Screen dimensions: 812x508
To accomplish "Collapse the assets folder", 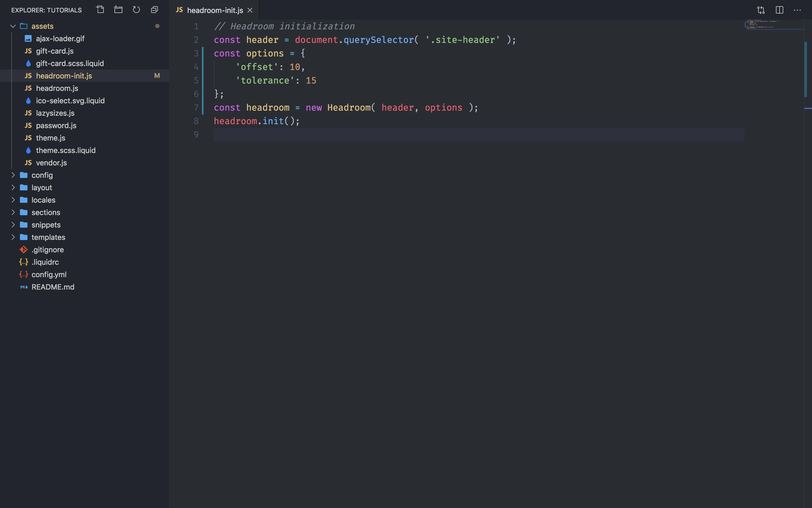I will coord(13,26).
